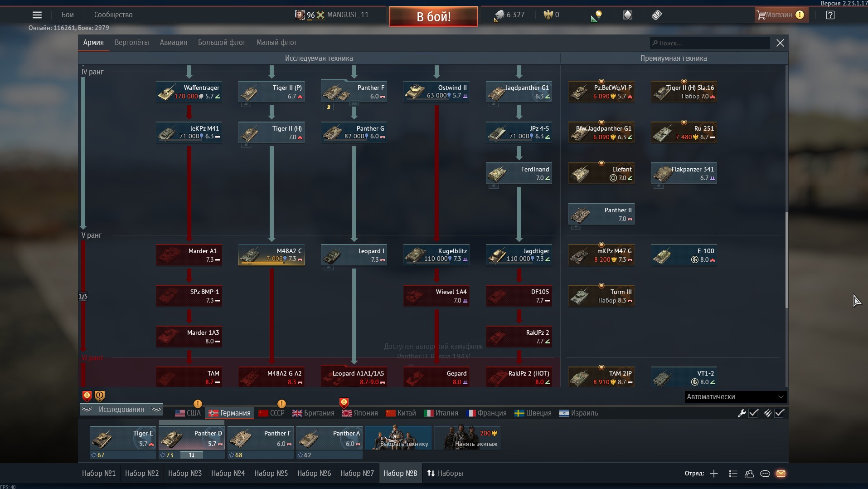Switch to the Малый флот tab
Viewport: 868px width, 489px height.
click(x=276, y=43)
